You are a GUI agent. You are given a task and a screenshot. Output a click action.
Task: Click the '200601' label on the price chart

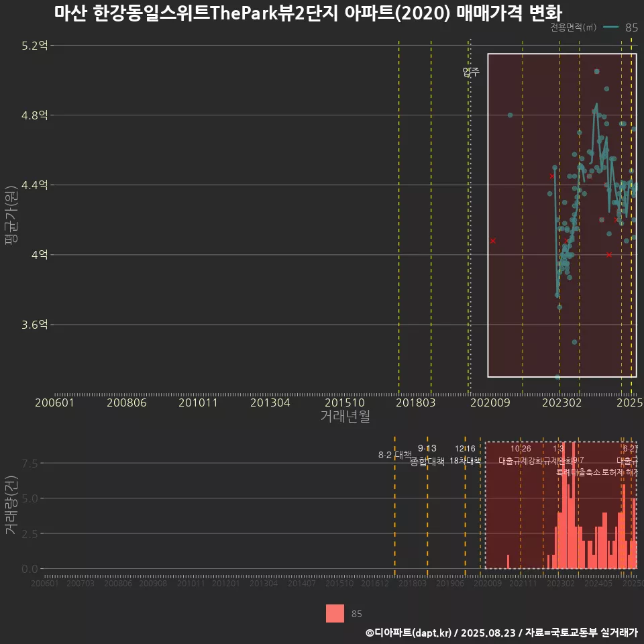pos(54,402)
